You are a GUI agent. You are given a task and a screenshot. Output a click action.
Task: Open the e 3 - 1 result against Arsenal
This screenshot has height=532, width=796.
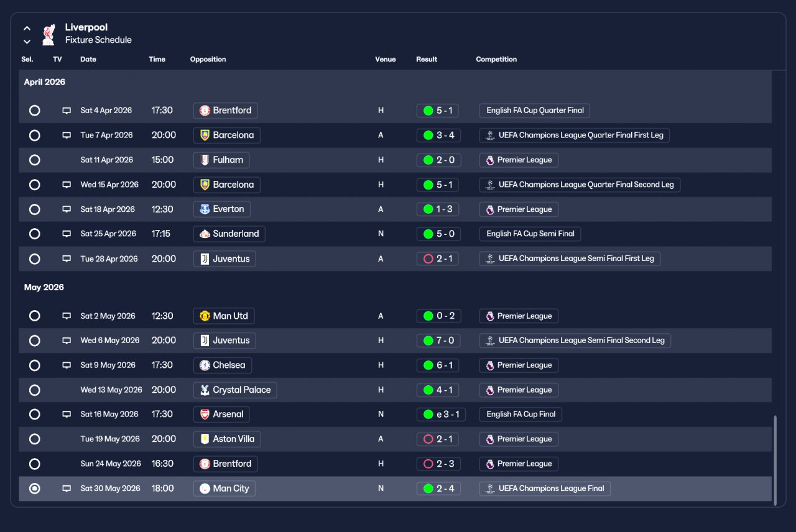click(x=441, y=415)
